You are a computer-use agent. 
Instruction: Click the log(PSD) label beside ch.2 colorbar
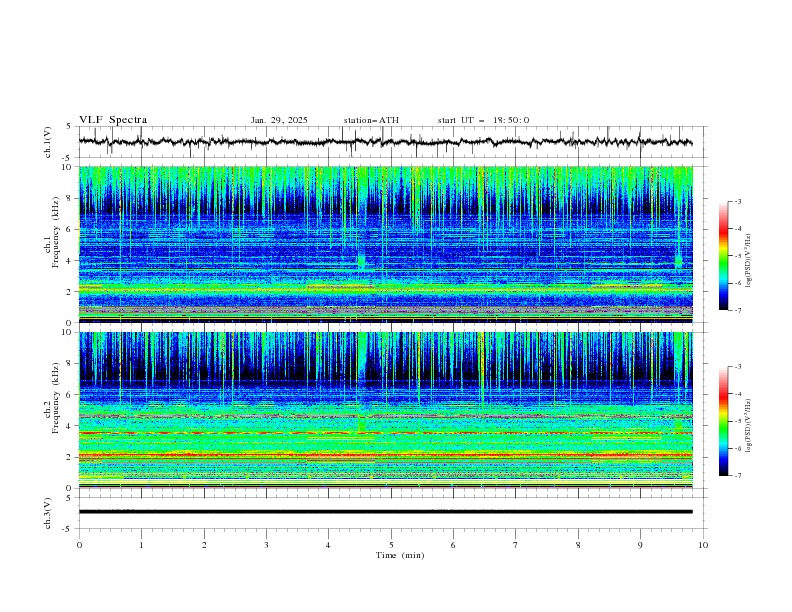749,425
